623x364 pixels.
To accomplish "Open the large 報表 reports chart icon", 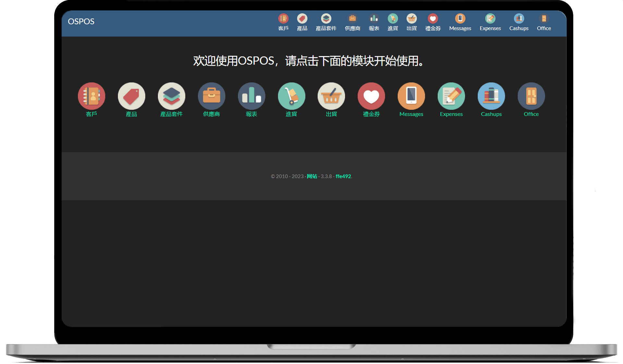I will (x=251, y=96).
